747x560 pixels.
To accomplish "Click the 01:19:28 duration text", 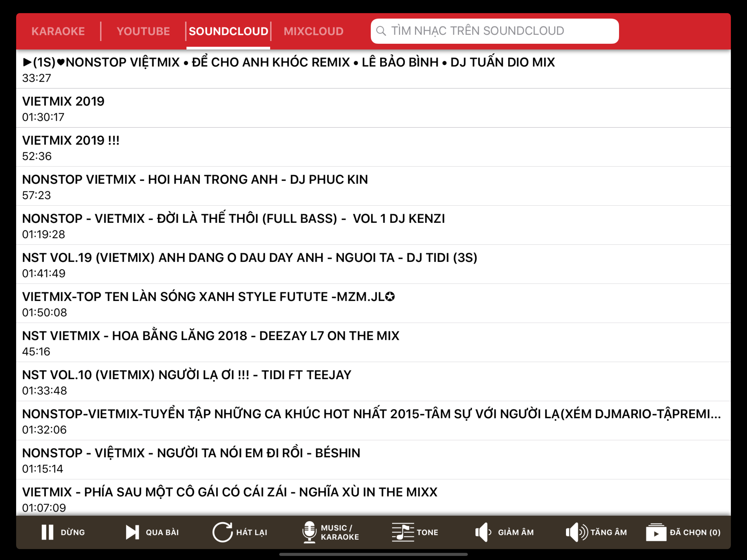I will (x=43, y=234).
